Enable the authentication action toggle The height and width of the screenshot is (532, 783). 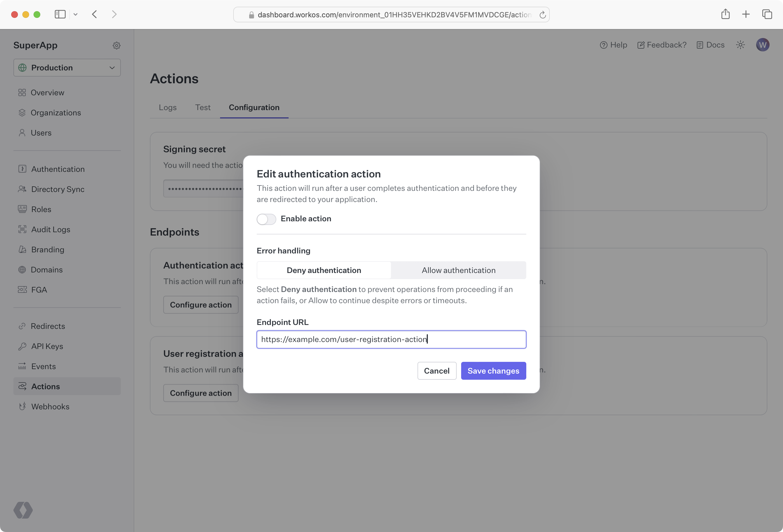tap(266, 219)
